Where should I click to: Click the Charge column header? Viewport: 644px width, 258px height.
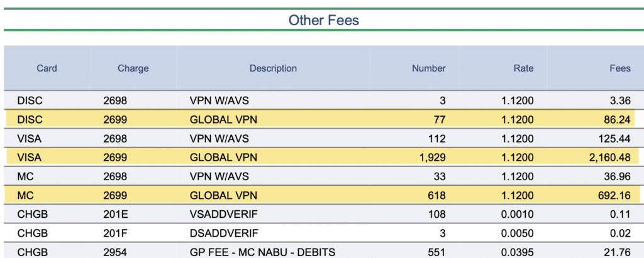pyautogui.click(x=133, y=68)
